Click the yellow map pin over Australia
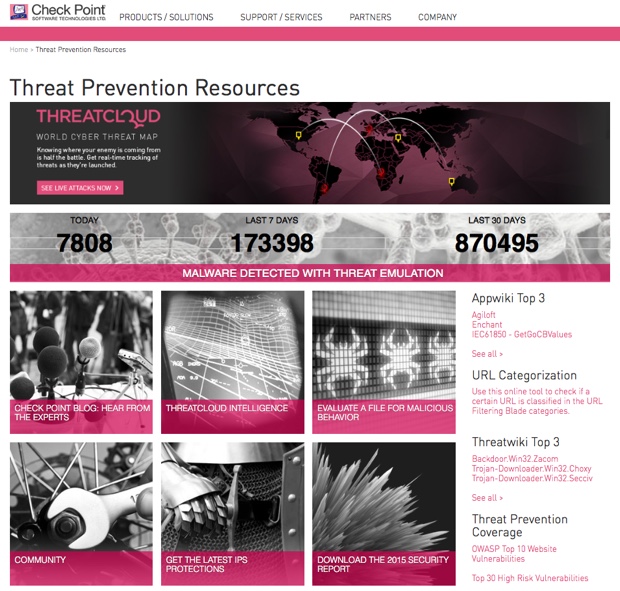Image resolution: width=620 pixels, height=591 pixels. point(451,181)
